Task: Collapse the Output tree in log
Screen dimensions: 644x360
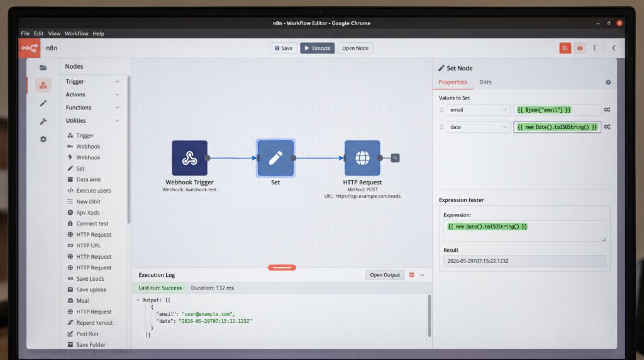Action: pyautogui.click(x=138, y=300)
